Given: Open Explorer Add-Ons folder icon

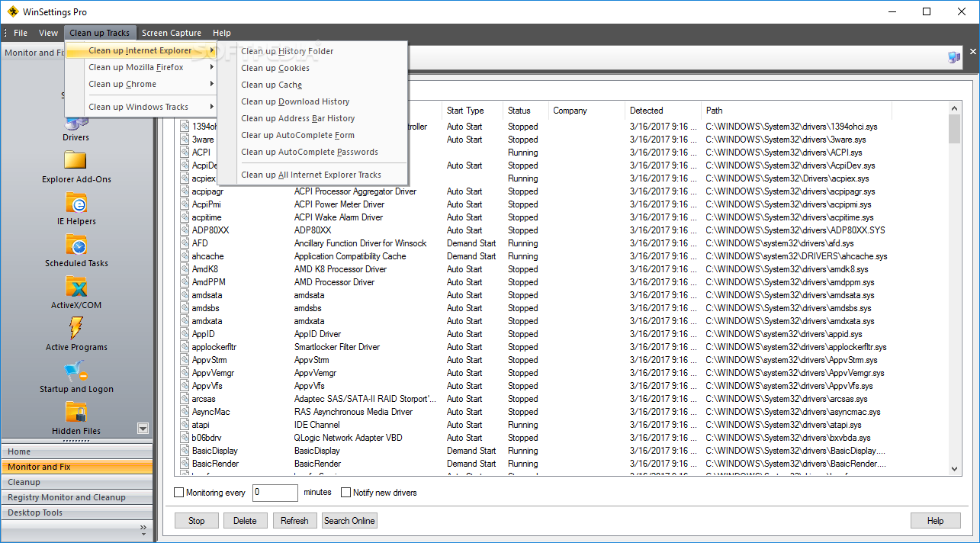Looking at the screenshot, I should [76, 160].
